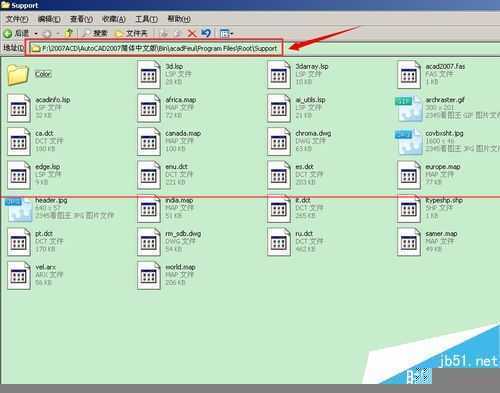Select the vel.arx file icon
This screenshot has width=500, height=393.
[19, 276]
